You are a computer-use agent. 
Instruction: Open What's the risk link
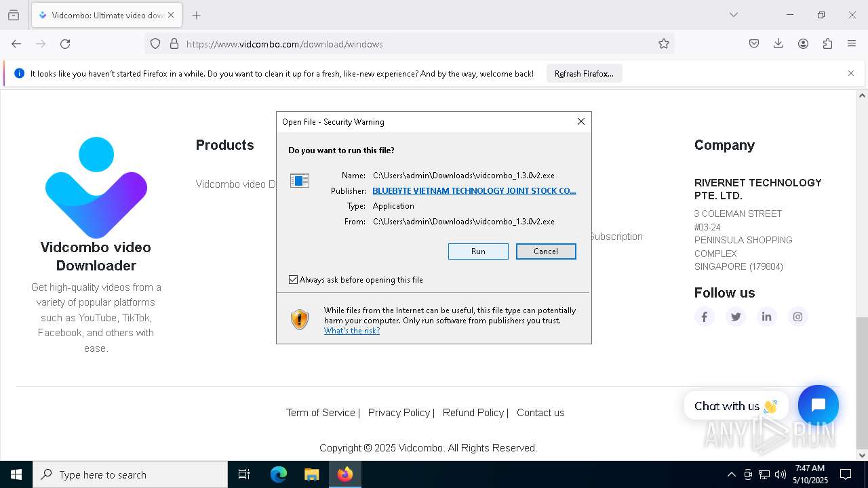pyautogui.click(x=352, y=331)
